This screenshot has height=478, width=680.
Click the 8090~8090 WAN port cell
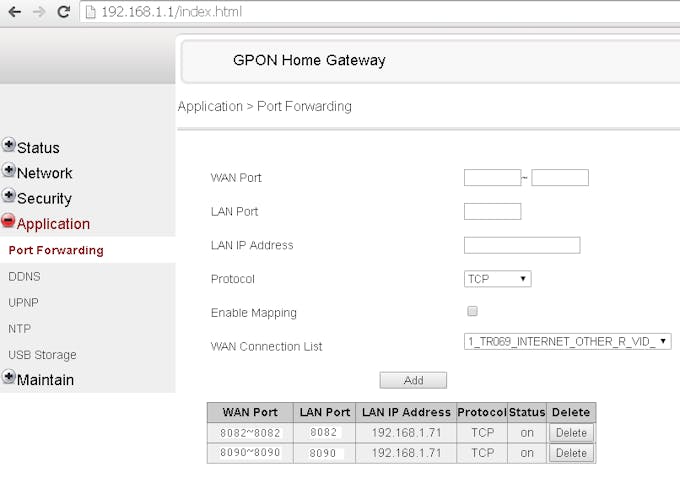250,453
